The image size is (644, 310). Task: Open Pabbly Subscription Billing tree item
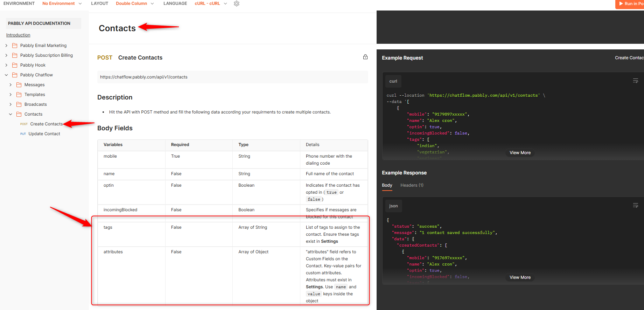click(x=47, y=55)
